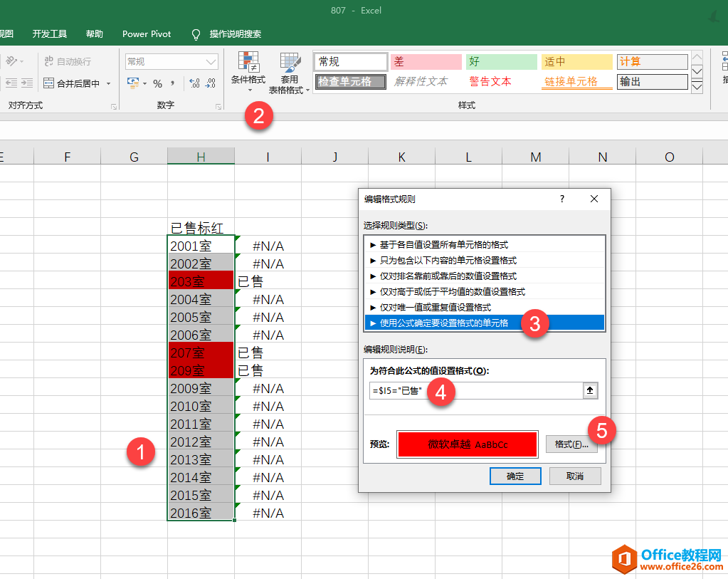Open the Conditional Formatting (条件格式) menu
The height and width of the screenshot is (579, 728).
(248, 72)
